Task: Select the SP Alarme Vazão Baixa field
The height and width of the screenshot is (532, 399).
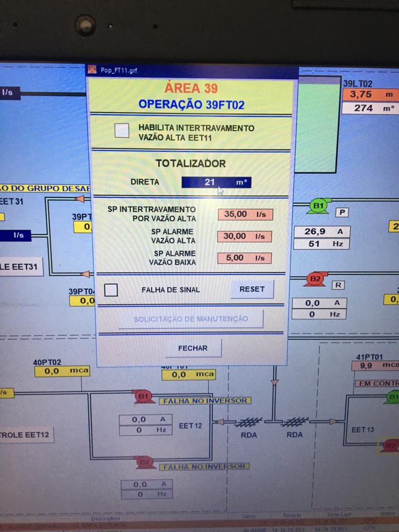Action: 244,258
